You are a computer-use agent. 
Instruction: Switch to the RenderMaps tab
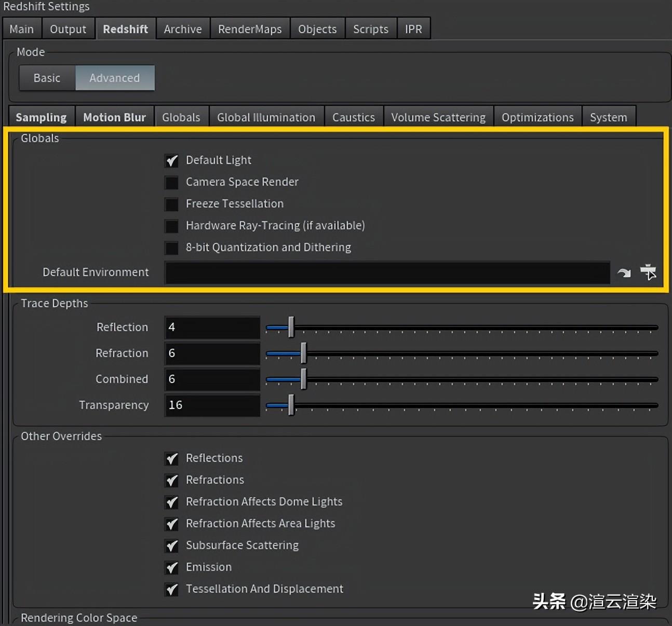[x=250, y=29]
